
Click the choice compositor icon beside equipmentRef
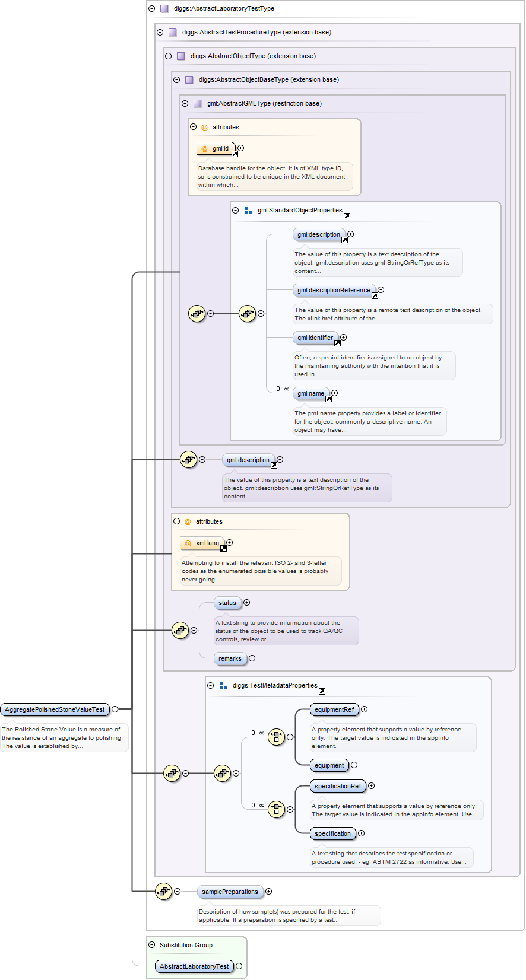coord(276,737)
